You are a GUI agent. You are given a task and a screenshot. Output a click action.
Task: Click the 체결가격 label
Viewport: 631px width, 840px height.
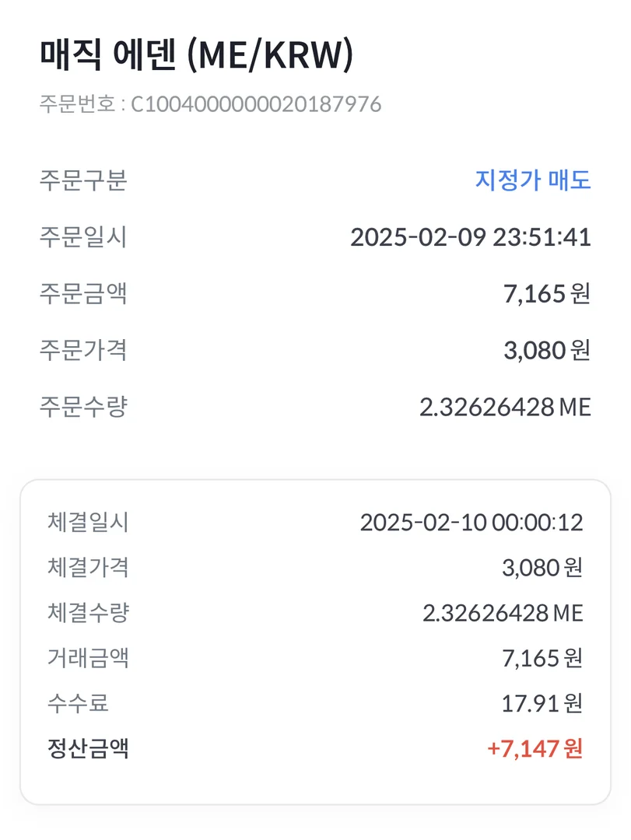88,568
